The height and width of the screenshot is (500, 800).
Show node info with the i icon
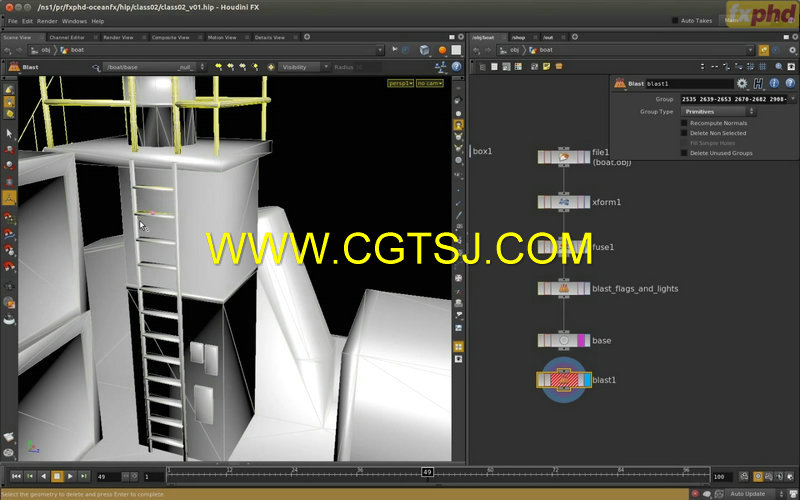774,83
